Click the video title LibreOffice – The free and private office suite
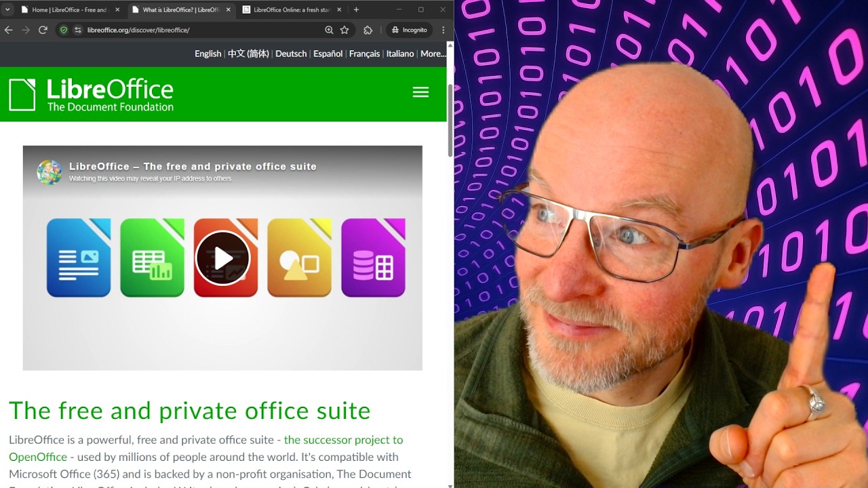The width and height of the screenshot is (868, 488). pyautogui.click(x=193, y=166)
